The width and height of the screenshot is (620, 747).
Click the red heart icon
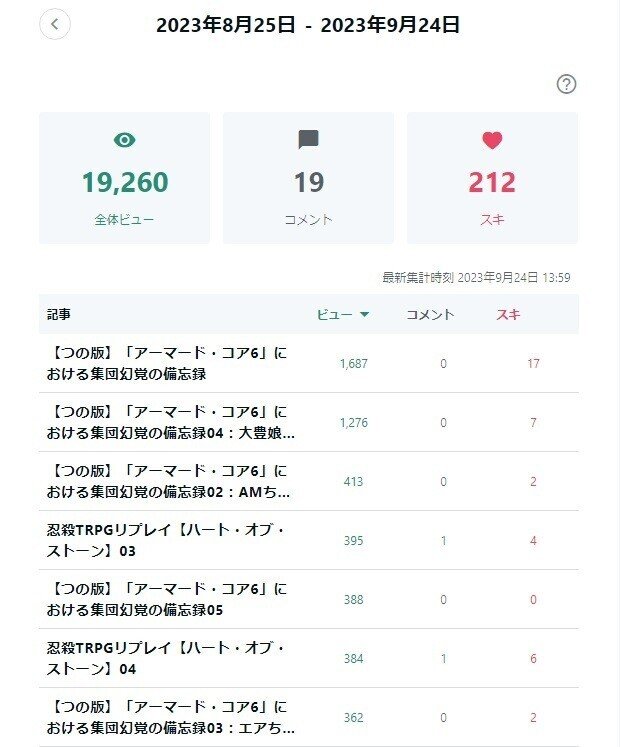coord(492,140)
